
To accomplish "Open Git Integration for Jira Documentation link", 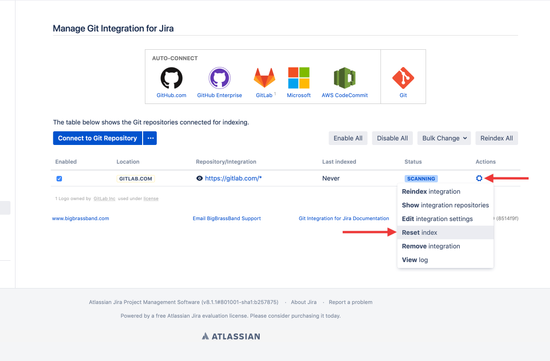I will [344, 218].
